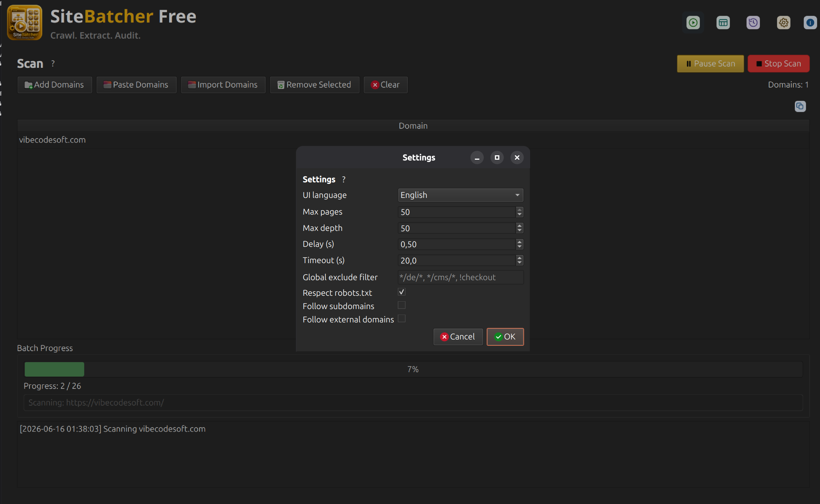Increase Timeout (s) value

pos(519,258)
